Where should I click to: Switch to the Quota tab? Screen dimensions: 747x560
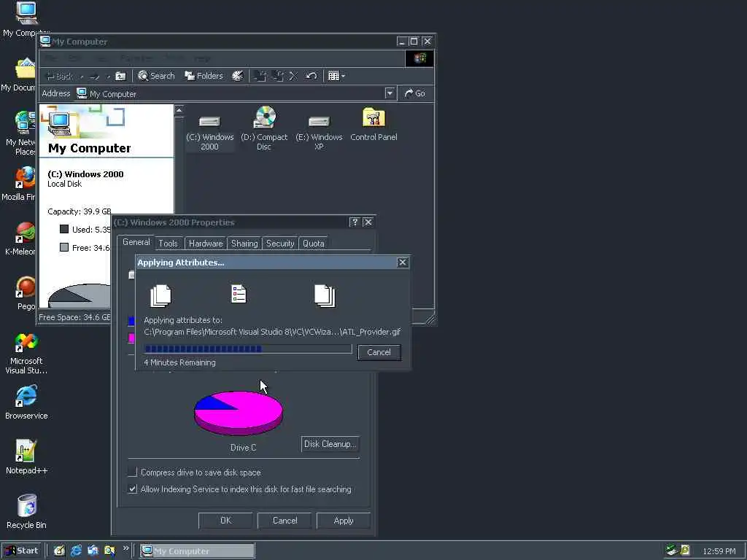click(x=314, y=244)
